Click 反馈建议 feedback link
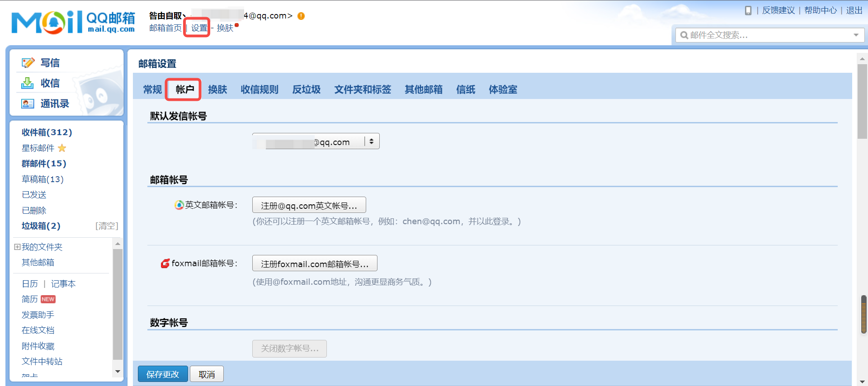Viewport: 868px width, 386px height. (778, 10)
